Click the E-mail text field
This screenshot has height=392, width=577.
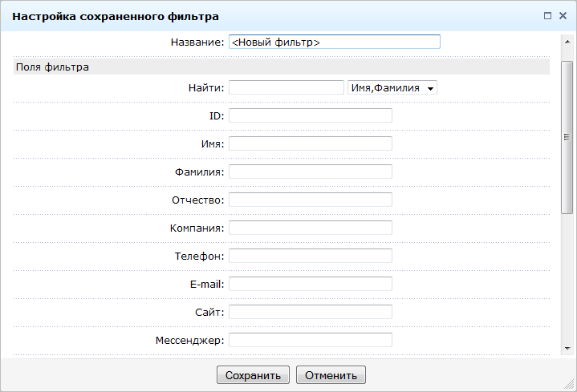pyautogui.click(x=310, y=284)
